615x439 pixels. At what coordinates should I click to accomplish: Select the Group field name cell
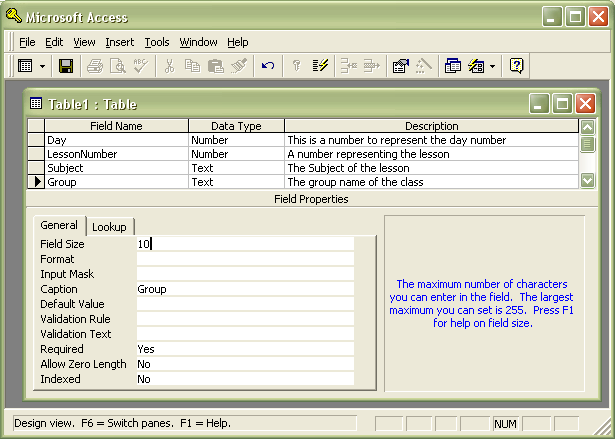click(x=116, y=182)
